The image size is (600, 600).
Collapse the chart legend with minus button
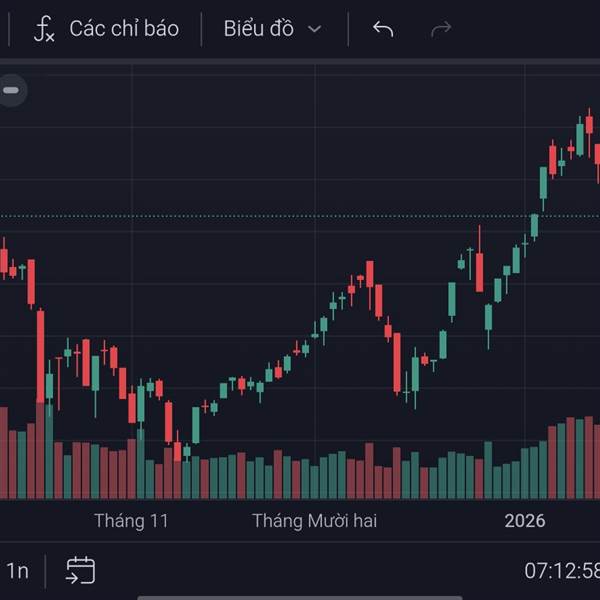click(11, 91)
